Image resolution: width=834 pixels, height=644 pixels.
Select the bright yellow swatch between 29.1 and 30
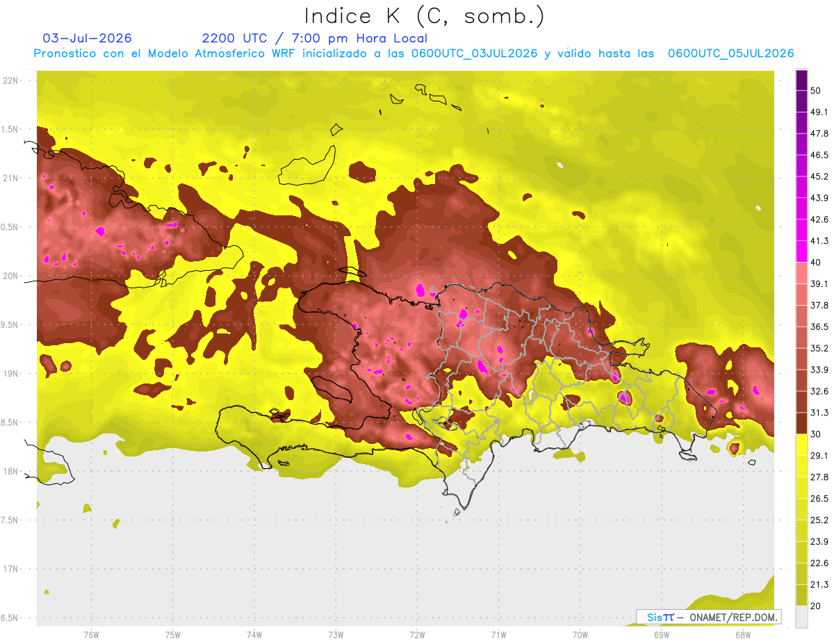(x=801, y=445)
